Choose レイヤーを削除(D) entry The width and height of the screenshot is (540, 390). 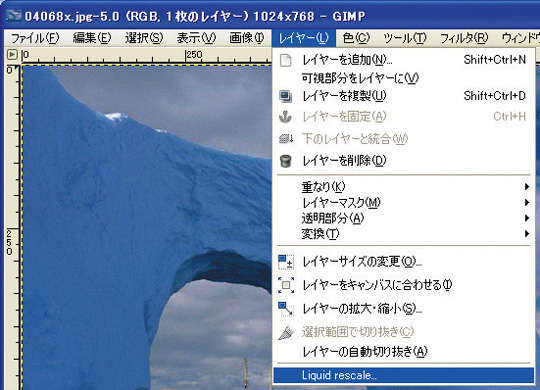point(404,161)
